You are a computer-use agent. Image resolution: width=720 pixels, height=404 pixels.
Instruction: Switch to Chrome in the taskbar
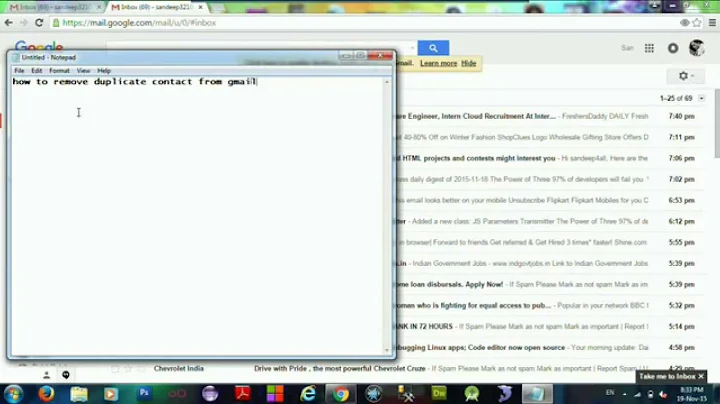coord(341,394)
